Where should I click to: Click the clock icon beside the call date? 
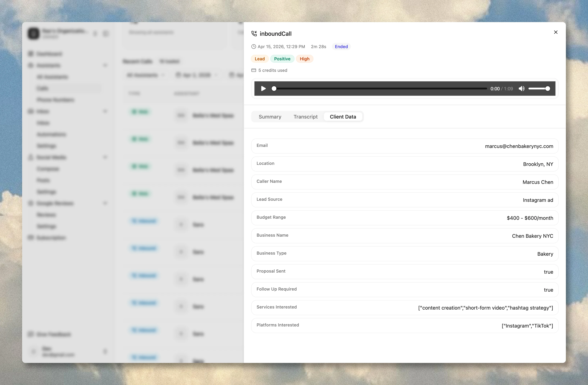point(254,46)
